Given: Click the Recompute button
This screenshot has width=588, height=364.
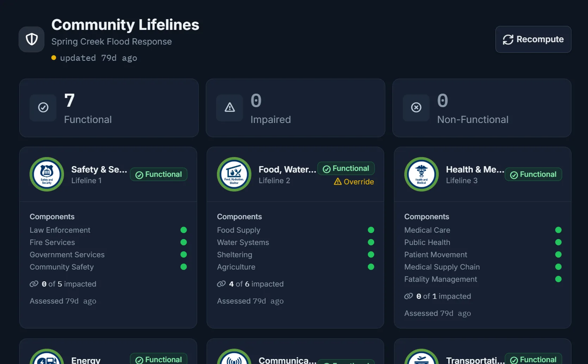Looking at the screenshot, I should coord(533,39).
